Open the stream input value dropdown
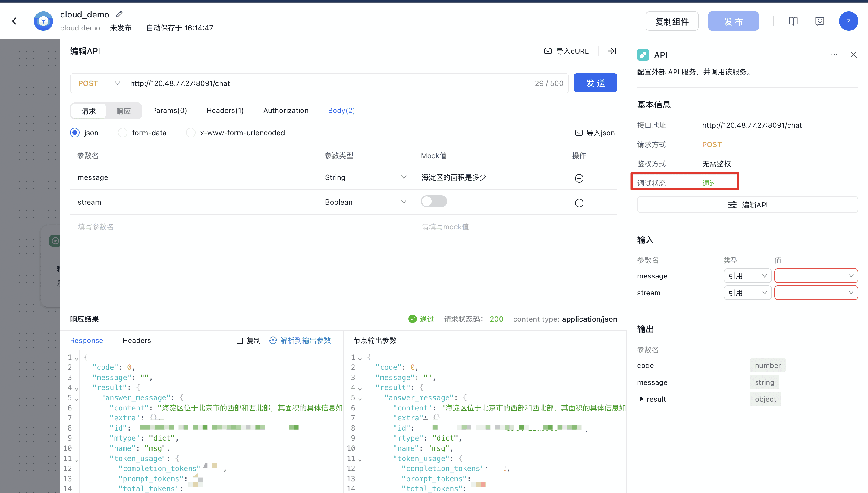The width and height of the screenshot is (868, 493). 816,293
